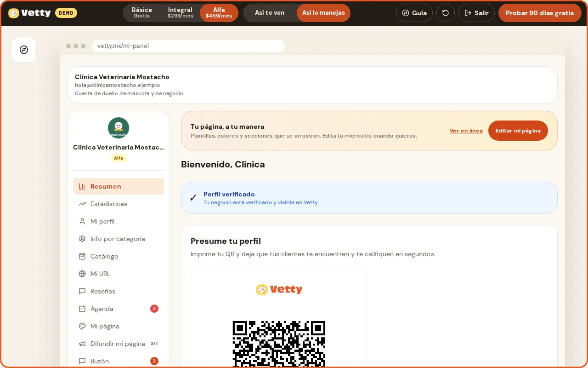588x368 pixels.
Task: Go to Estadísticas in the sidebar
Action: point(119,204)
